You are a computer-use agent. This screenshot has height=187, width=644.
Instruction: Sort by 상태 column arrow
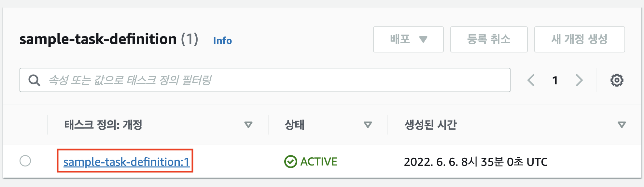click(x=368, y=125)
